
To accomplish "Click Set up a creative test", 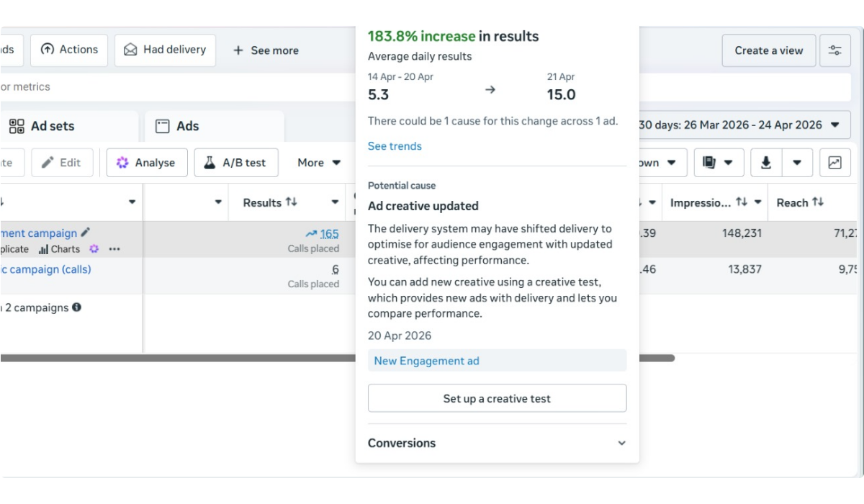I will point(497,398).
